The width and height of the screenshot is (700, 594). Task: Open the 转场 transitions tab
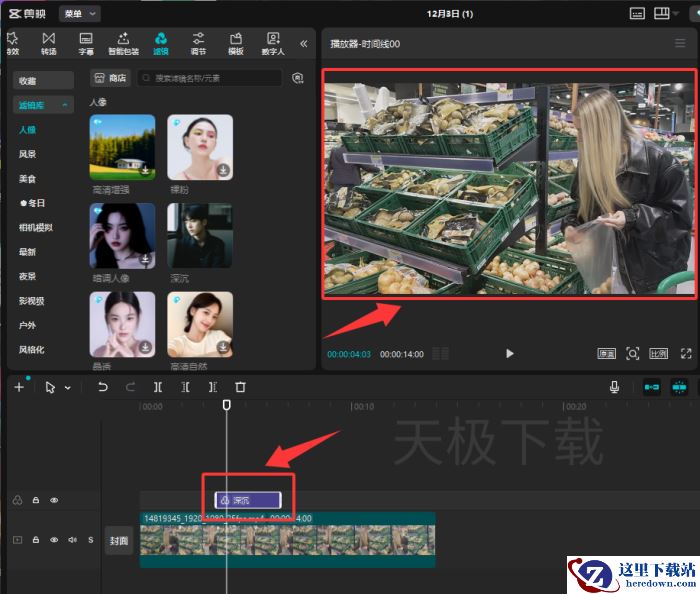[49, 44]
